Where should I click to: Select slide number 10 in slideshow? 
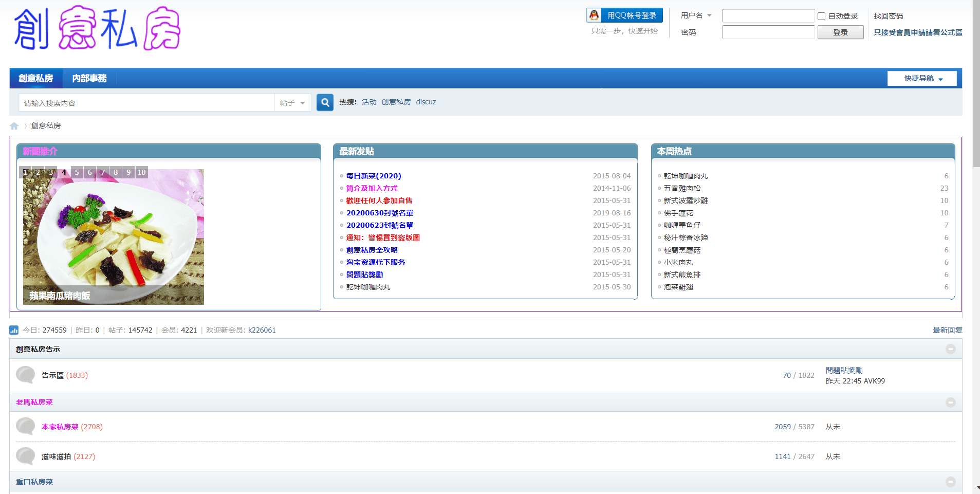(x=141, y=172)
